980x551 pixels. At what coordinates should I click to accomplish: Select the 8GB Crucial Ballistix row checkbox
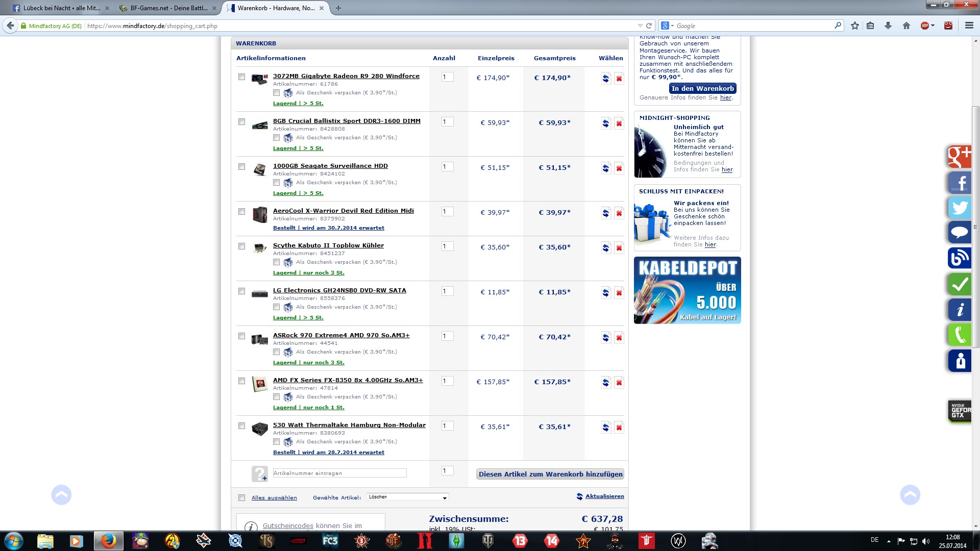click(x=242, y=122)
